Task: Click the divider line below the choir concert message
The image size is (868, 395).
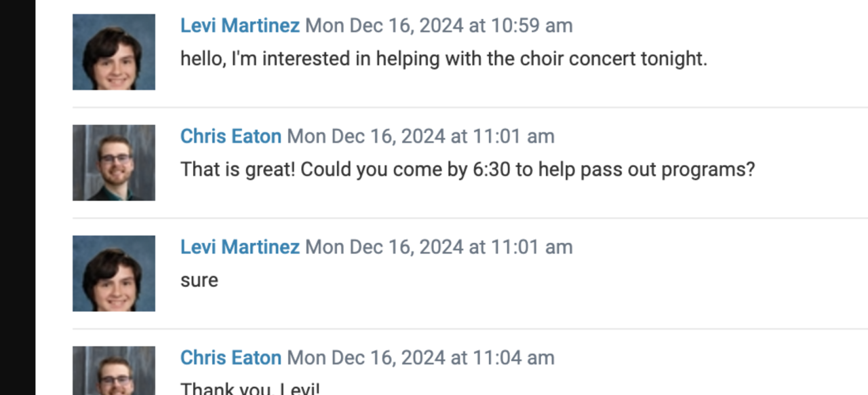Action: [469, 107]
